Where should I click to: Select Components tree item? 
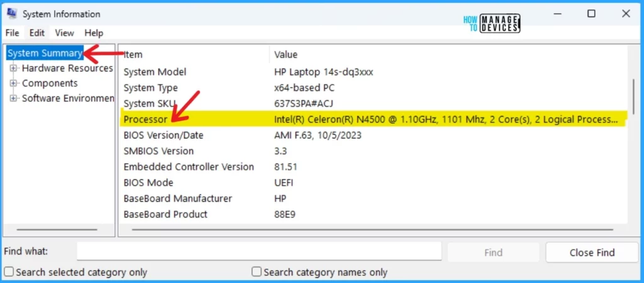pyautogui.click(x=50, y=84)
